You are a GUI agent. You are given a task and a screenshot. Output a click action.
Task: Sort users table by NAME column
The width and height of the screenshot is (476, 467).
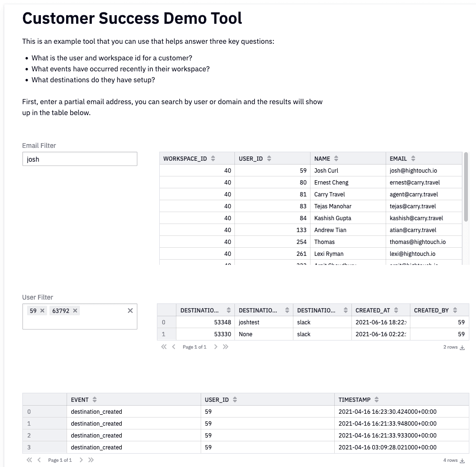coord(336,158)
